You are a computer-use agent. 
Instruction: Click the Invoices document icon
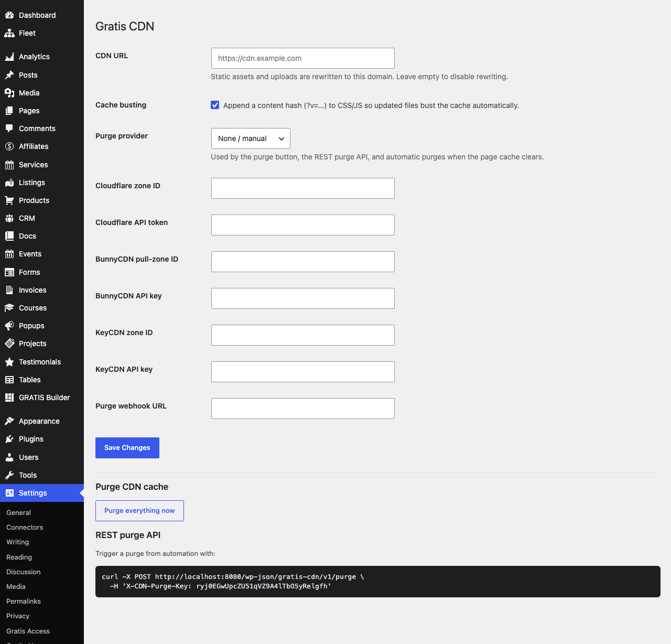(9, 290)
